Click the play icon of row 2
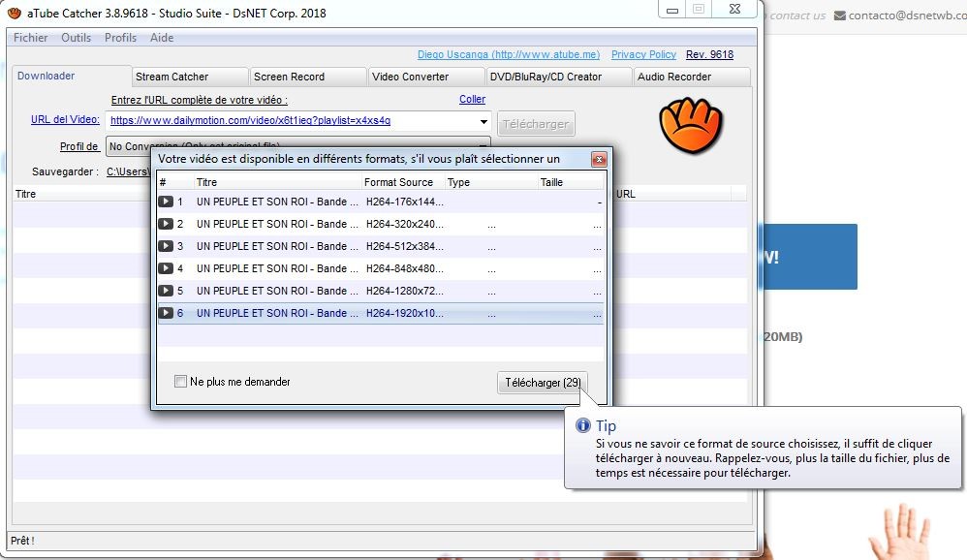 pyautogui.click(x=166, y=224)
